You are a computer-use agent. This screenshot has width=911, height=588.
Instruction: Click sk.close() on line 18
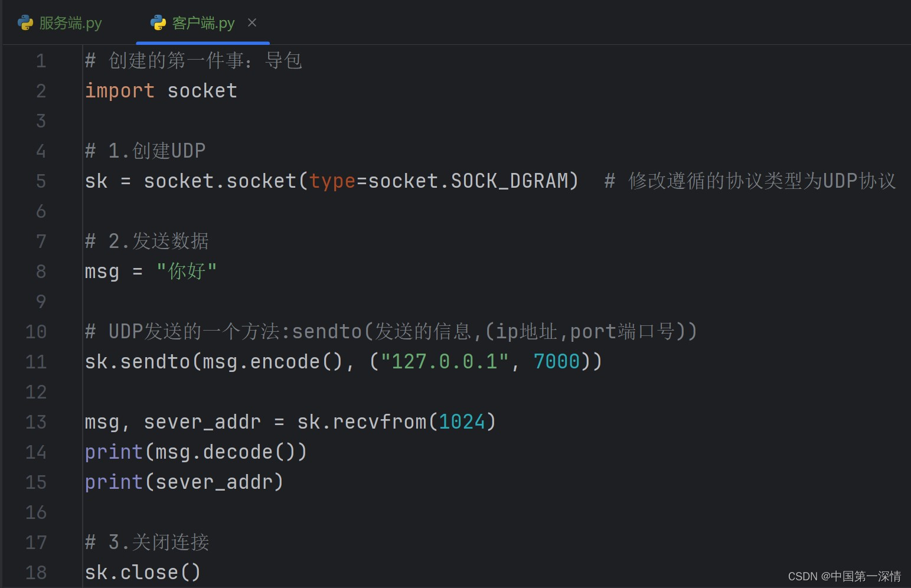point(142,571)
